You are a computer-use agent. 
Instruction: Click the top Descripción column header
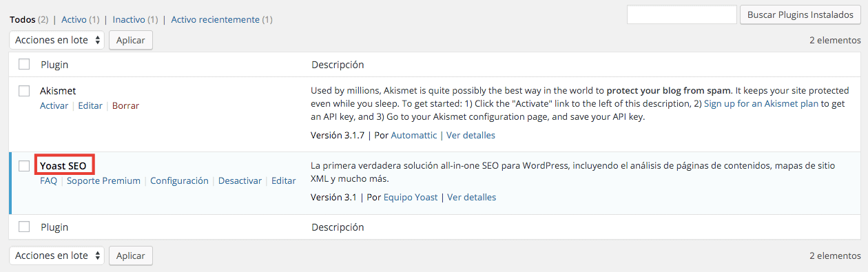[338, 65]
